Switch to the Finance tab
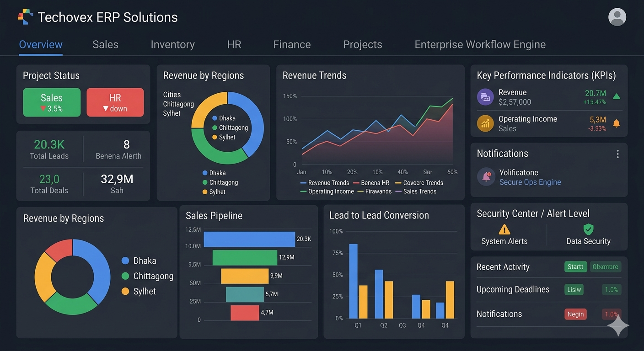 point(292,44)
